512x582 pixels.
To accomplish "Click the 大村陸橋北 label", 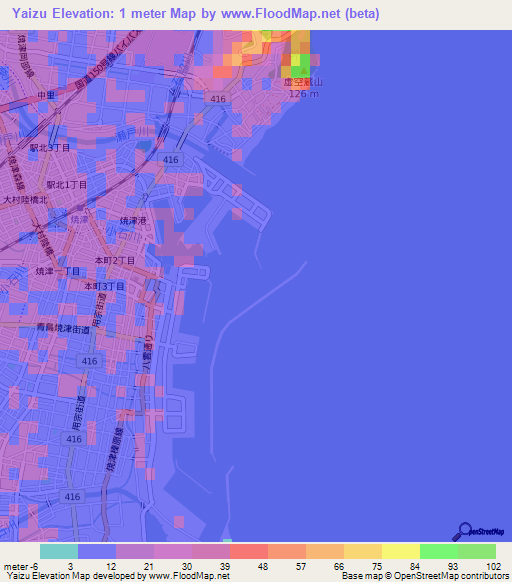I will pos(25,200).
